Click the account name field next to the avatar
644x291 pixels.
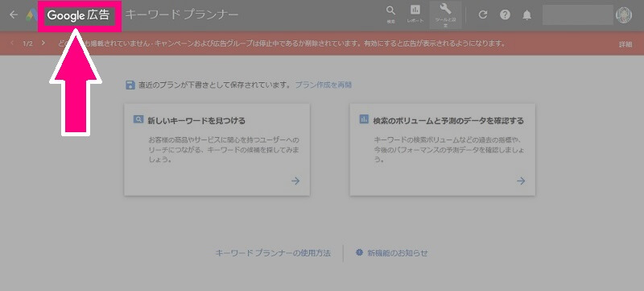click(577, 15)
